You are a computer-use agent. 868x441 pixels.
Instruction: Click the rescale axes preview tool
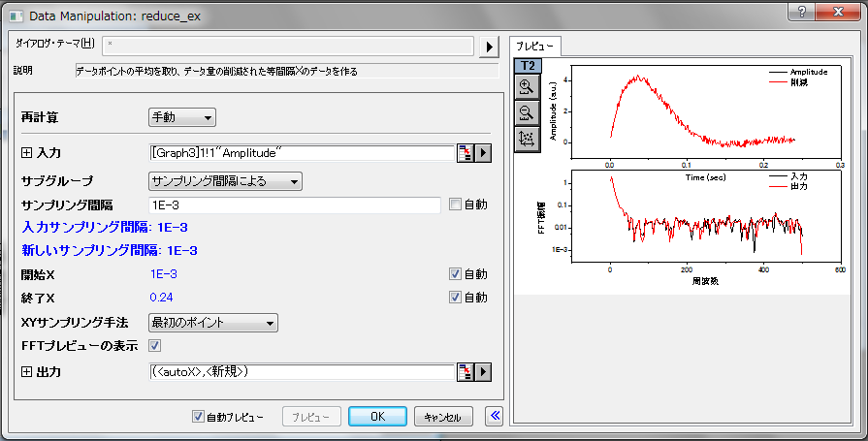point(527,139)
